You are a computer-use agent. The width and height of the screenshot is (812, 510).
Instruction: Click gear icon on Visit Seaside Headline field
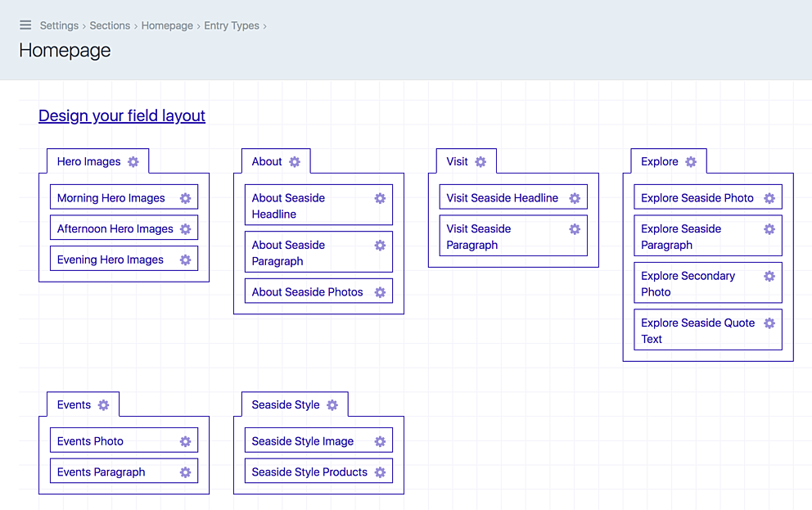click(575, 198)
